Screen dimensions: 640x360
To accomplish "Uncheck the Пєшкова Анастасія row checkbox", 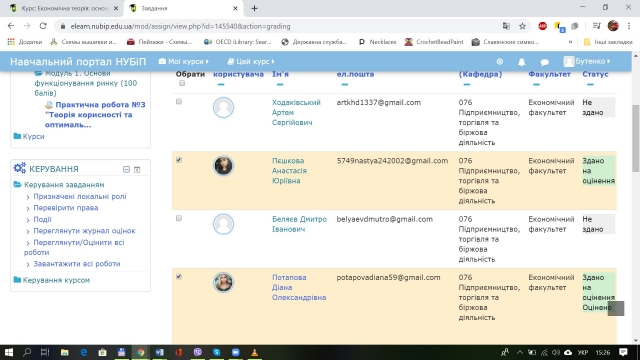I will pyautogui.click(x=179, y=160).
